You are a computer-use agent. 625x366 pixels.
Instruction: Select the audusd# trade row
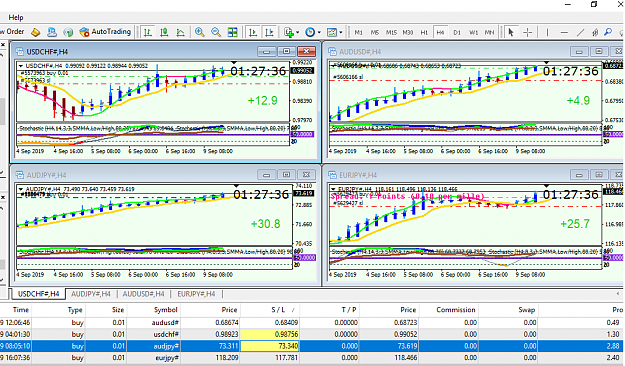pyautogui.click(x=312, y=323)
